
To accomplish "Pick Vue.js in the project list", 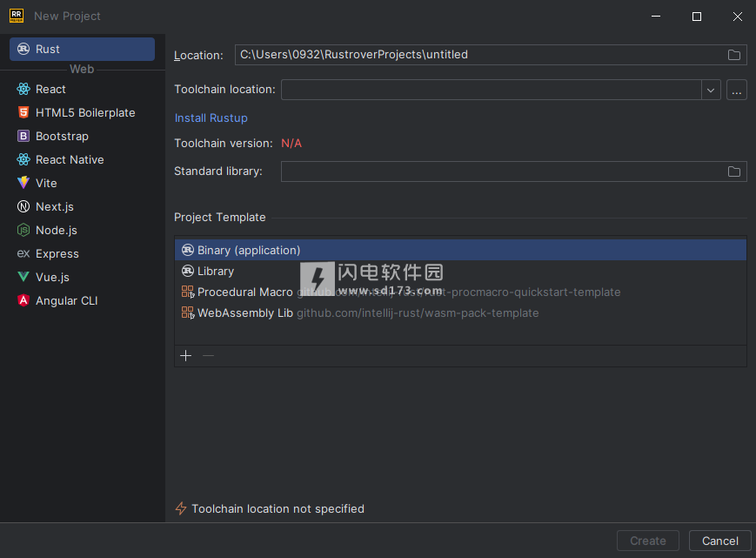I will click(x=82, y=278).
